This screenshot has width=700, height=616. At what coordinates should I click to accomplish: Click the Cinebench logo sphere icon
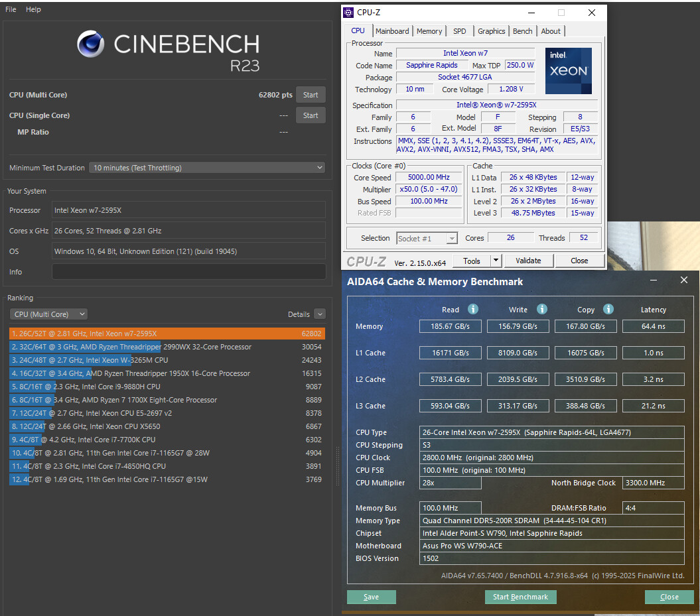91,44
